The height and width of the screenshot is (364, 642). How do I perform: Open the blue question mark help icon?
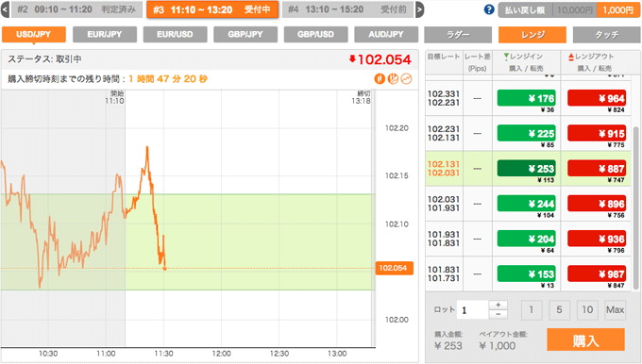(x=489, y=9)
